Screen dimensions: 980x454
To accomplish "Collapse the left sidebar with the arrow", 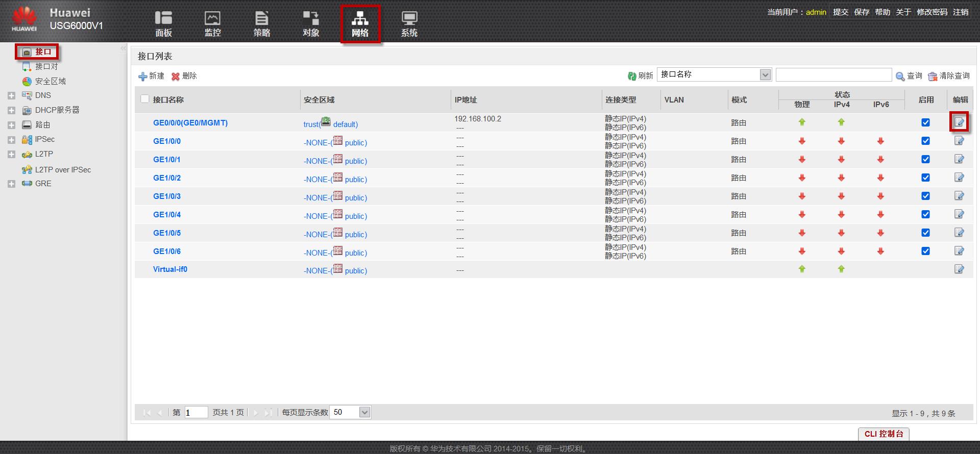I will click(x=123, y=48).
